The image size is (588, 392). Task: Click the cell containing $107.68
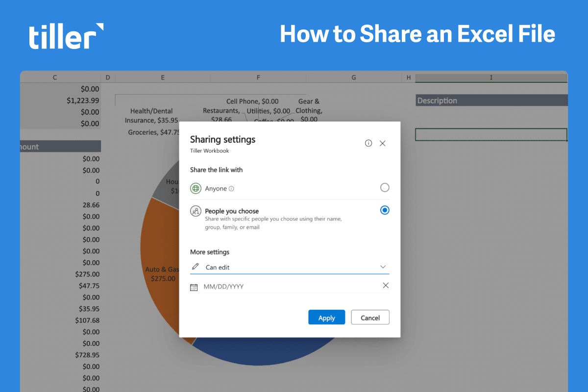tap(60, 320)
